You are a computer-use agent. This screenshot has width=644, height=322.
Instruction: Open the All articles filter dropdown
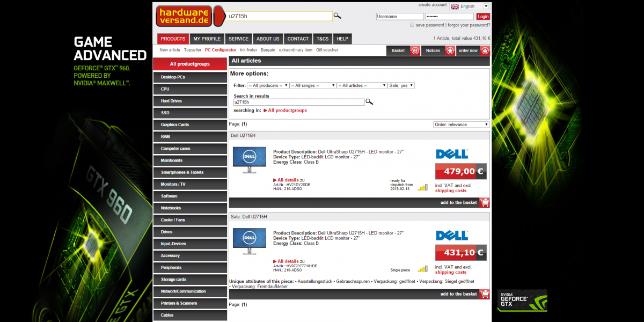coord(362,85)
